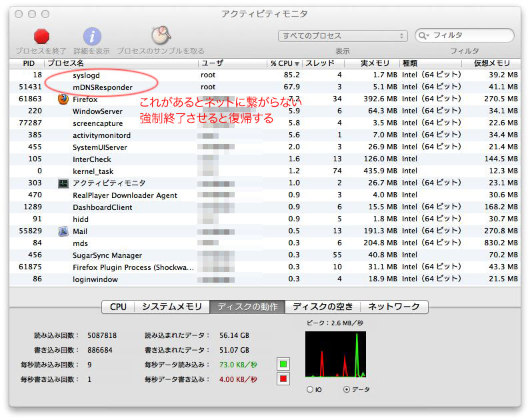Click the ユーザ column header
The height and width of the screenshot is (420, 530).
[x=233, y=63]
